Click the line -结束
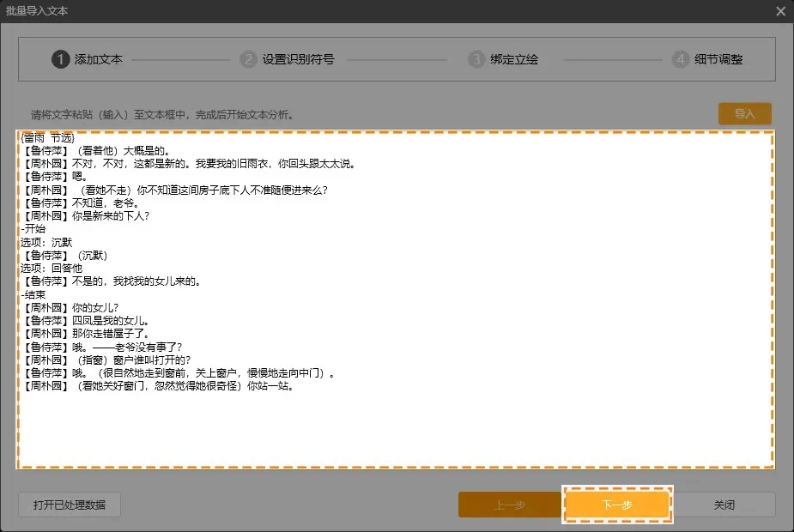Viewport: 794px width, 532px height. [33, 294]
